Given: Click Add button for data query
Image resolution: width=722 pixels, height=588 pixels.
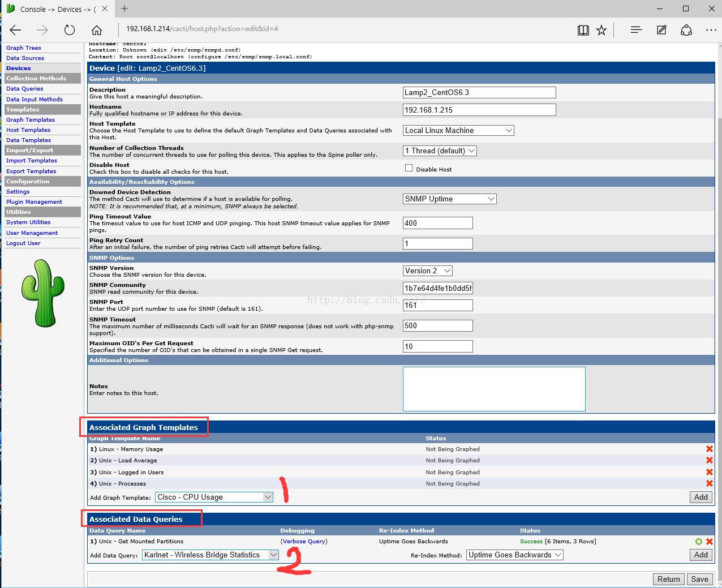Looking at the screenshot, I should click(701, 555).
